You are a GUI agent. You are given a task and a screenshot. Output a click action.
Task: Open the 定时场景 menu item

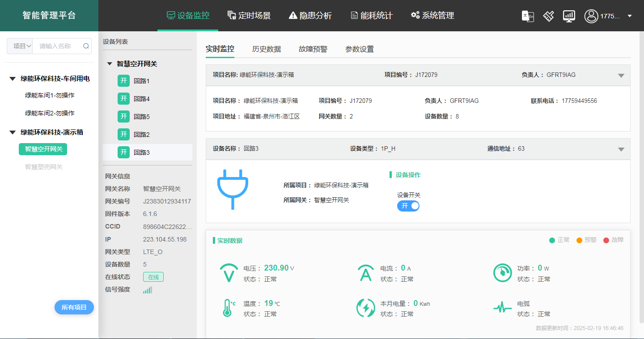click(249, 16)
